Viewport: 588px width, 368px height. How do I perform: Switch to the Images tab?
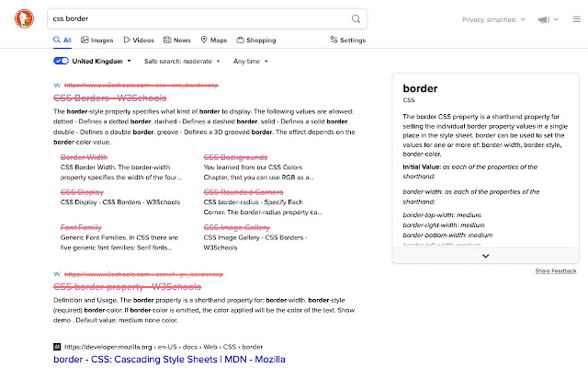[97, 40]
